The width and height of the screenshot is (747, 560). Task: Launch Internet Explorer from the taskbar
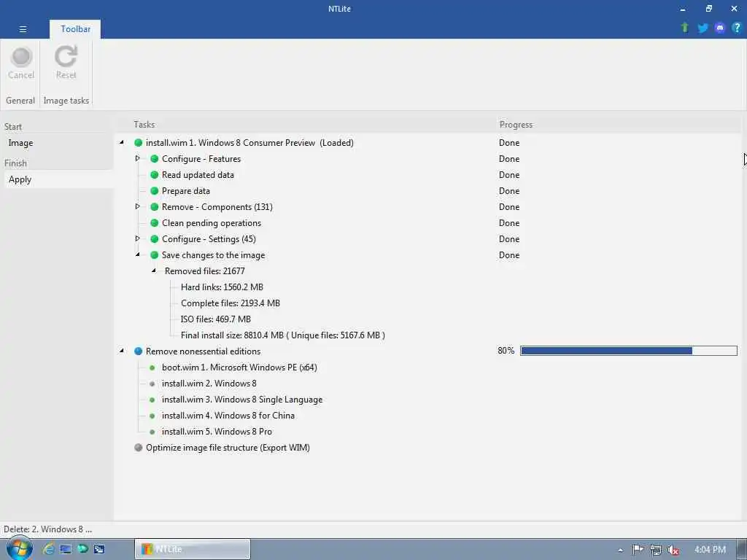(48, 549)
